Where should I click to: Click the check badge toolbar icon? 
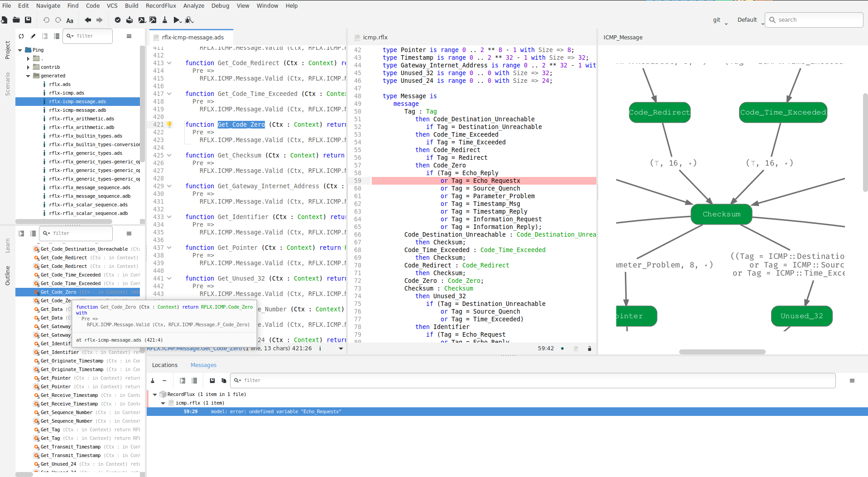[x=118, y=20]
